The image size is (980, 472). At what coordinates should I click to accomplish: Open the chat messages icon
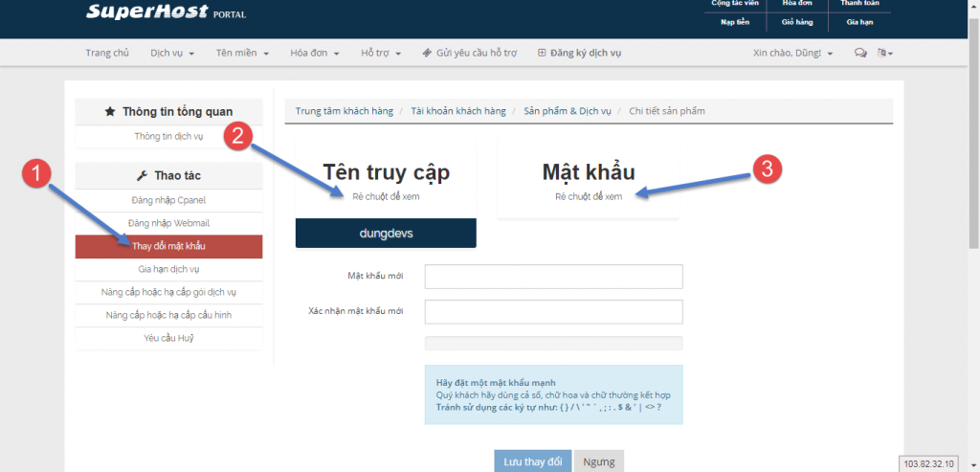pyautogui.click(x=860, y=54)
